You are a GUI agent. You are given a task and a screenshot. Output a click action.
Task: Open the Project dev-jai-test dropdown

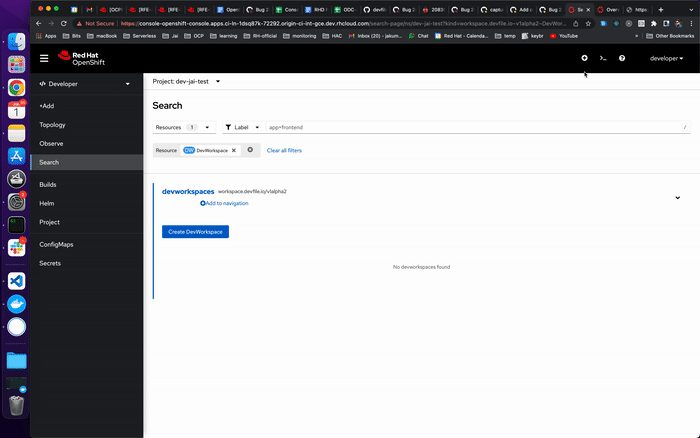[186, 81]
